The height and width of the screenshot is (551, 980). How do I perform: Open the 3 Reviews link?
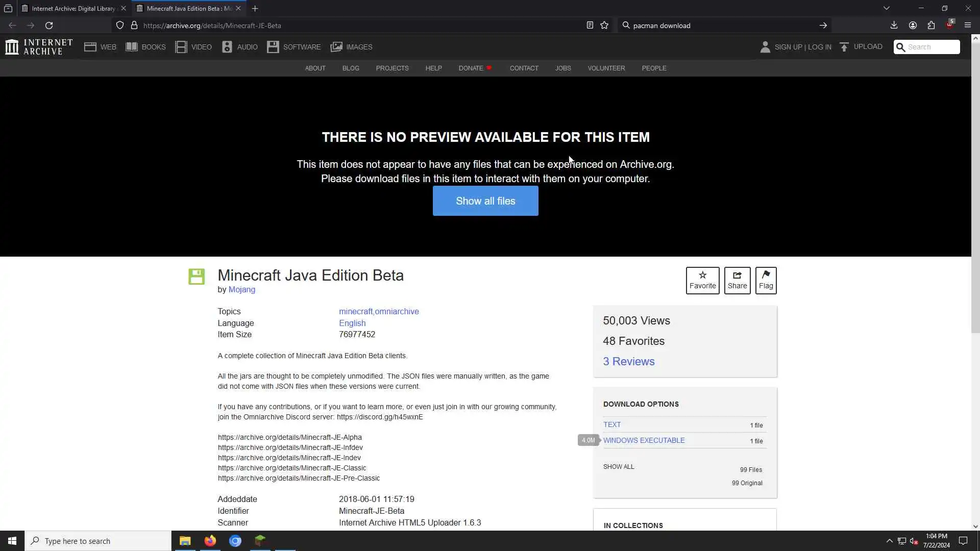(x=628, y=362)
